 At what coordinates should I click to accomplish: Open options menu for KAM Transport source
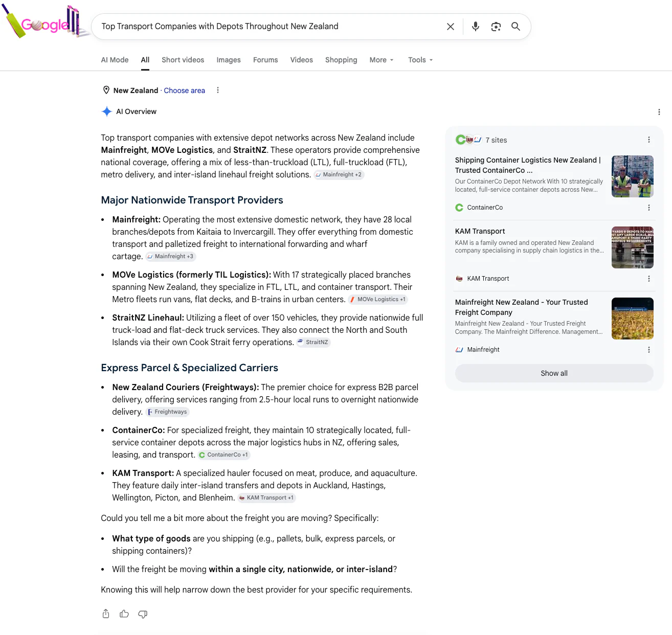pos(649,279)
